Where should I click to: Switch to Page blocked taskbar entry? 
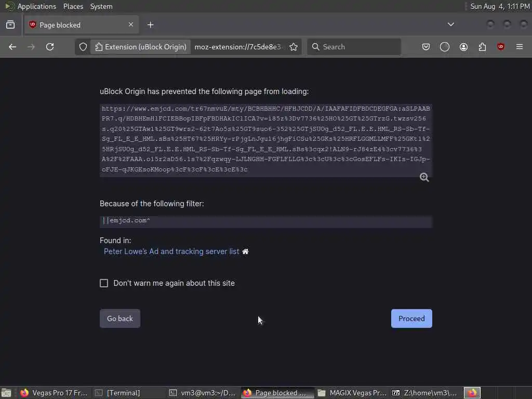click(276, 393)
